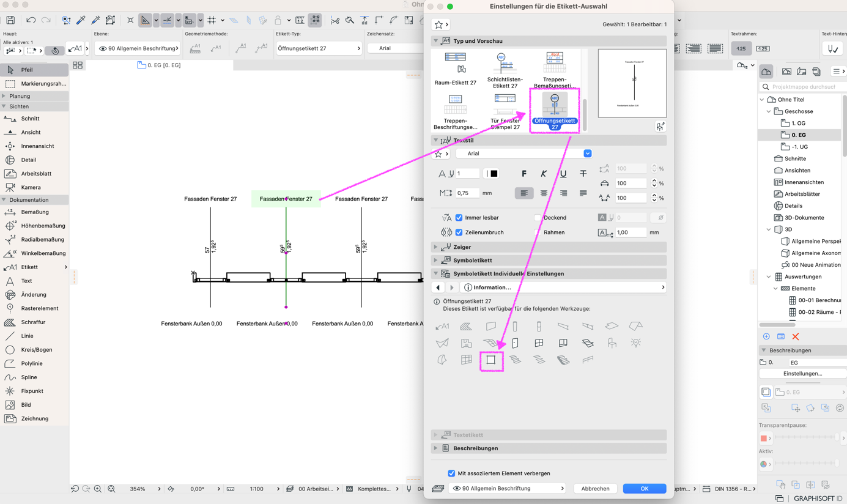The height and width of the screenshot is (504, 847).
Task: Click the undo arrow icon
Action: [31, 20]
